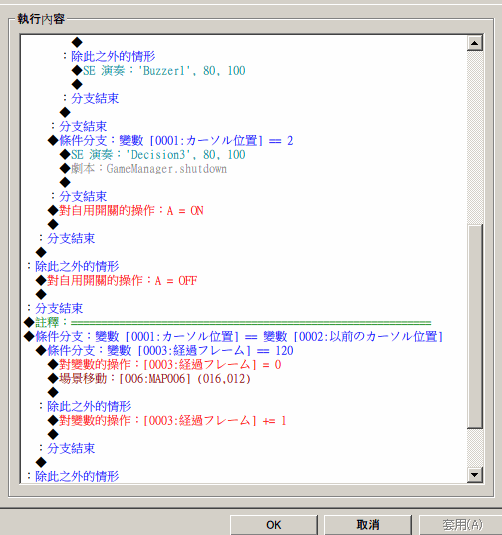The height and width of the screenshot is (535, 502).
Task: Select the 條件分支 カーソル位置 == 2 line
Action: pyautogui.click(x=170, y=141)
